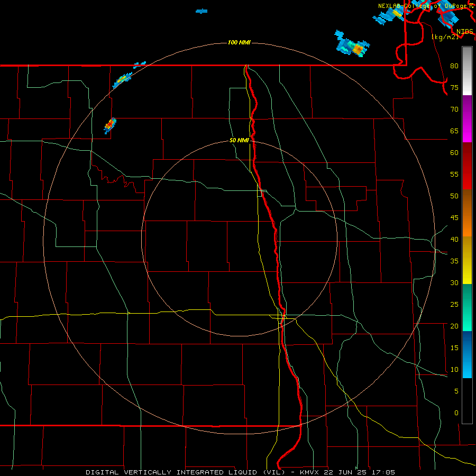Click the large orange-core cell in the northeast

click(x=352, y=44)
